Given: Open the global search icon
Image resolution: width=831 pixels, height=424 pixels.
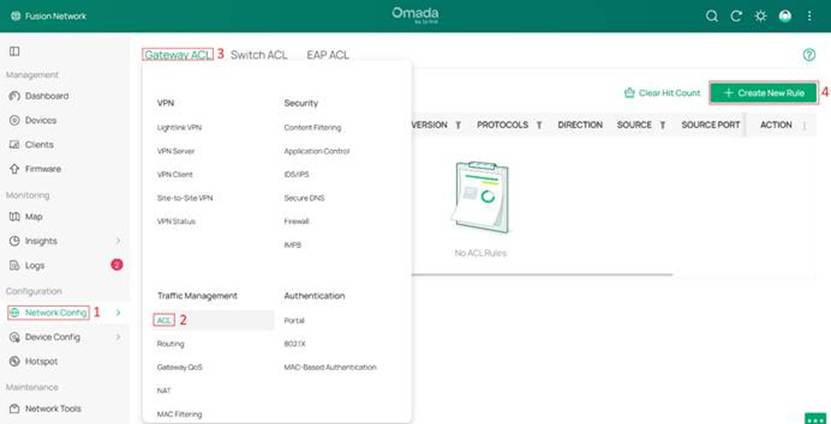Looking at the screenshot, I should (x=712, y=16).
